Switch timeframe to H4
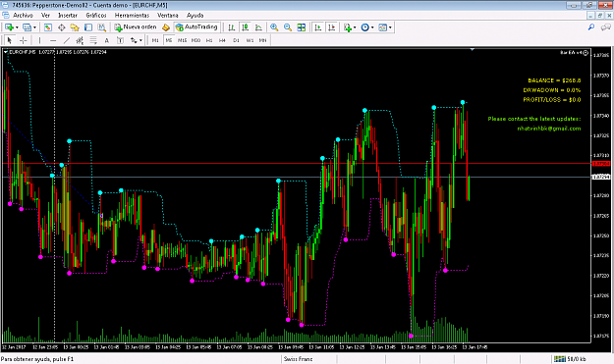Screen dimensions: 614x364 tap(222, 40)
